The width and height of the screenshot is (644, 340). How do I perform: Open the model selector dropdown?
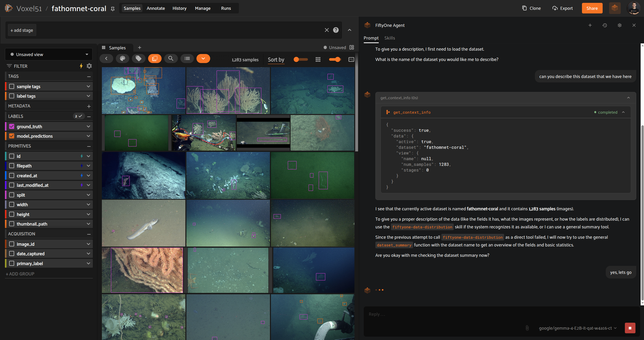pos(578,328)
